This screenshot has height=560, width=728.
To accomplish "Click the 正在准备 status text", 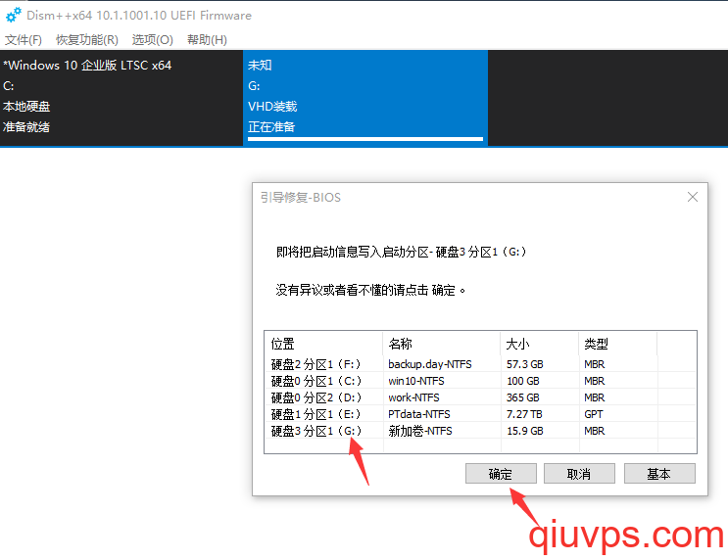I will 271,127.
